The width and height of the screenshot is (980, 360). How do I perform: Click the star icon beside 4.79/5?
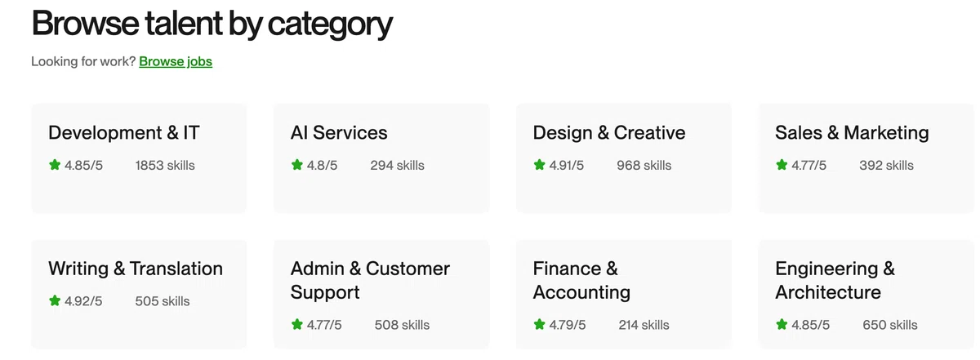pyautogui.click(x=539, y=325)
